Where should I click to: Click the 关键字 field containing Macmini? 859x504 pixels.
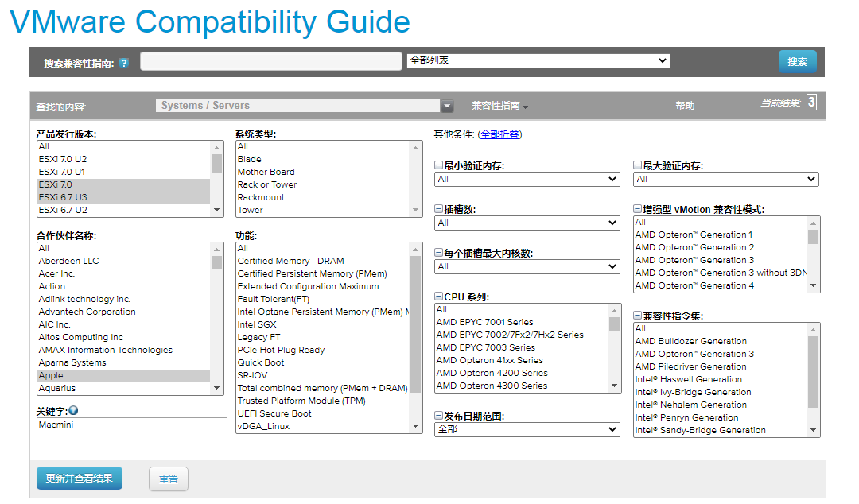tap(131, 425)
